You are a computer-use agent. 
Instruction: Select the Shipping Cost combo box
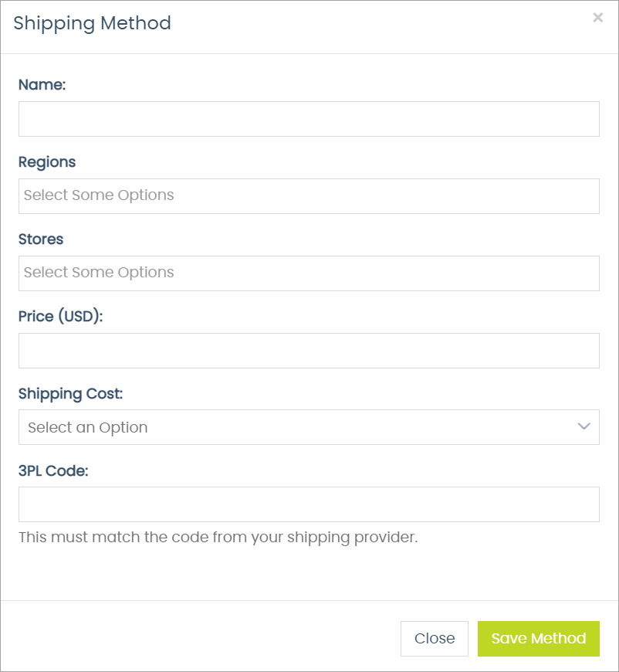309,426
